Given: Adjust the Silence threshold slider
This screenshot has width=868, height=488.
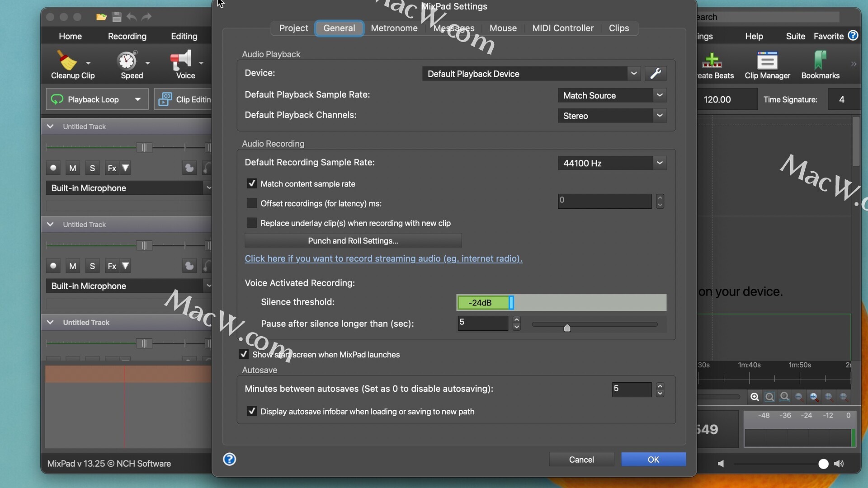Looking at the screenshot, I should tap(511, 303).
